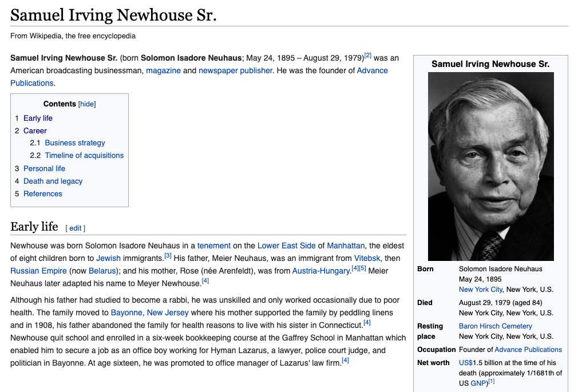Click the portrait photo of Newhouse

(490, 166)
